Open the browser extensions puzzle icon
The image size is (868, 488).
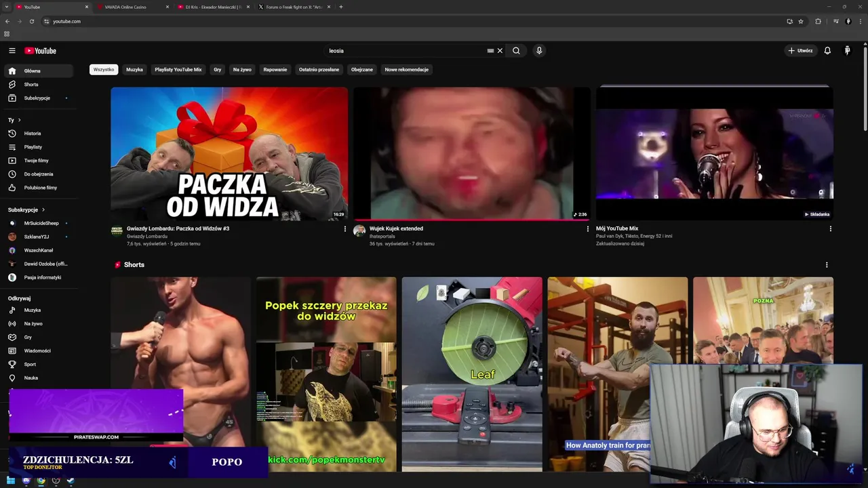pyautogui.click(x=818, y=22)
